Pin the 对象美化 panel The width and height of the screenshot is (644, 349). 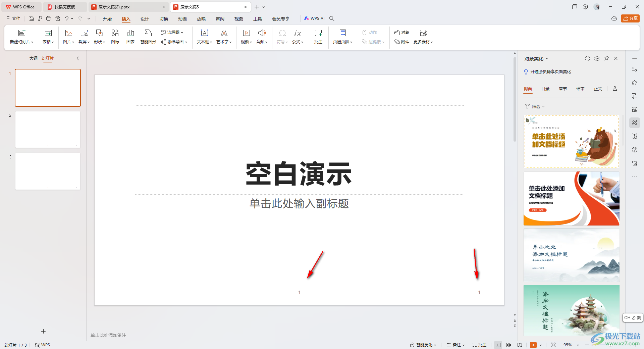606,58
